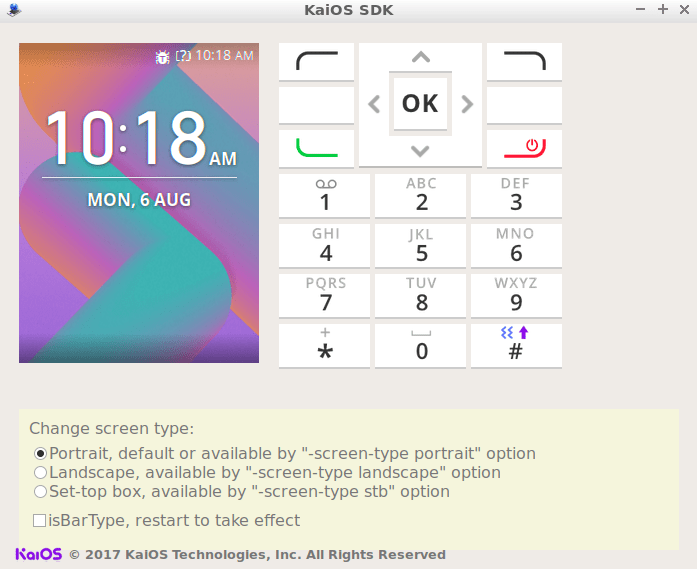The image size is (697, 569).
Task: Minimize the KaiOS SDK window
Action: click(640, 9)
